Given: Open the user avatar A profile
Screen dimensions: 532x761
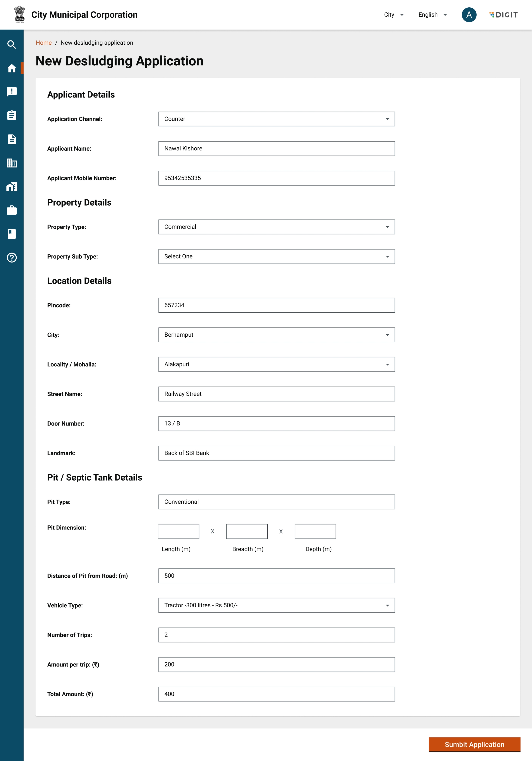Looking at the screenshot, I should [469, 15].
